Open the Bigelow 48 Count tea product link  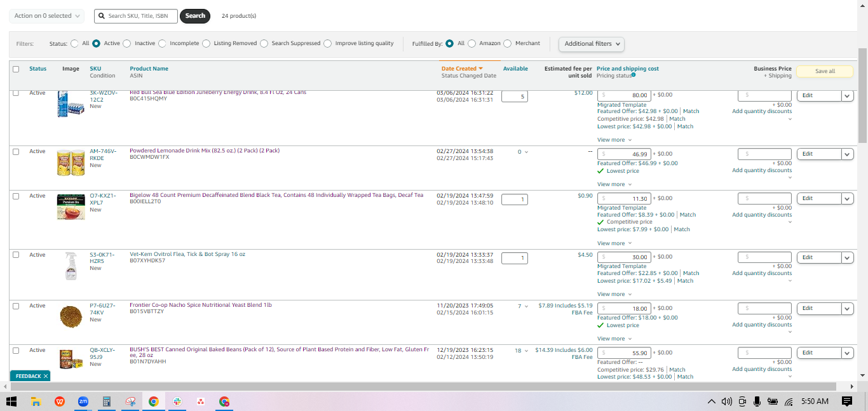tap(276, 195)
